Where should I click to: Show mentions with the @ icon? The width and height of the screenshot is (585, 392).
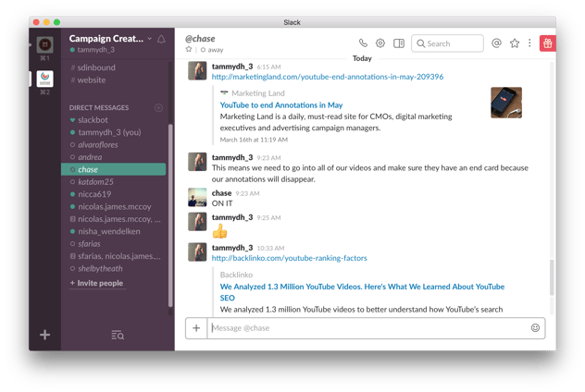496,43
